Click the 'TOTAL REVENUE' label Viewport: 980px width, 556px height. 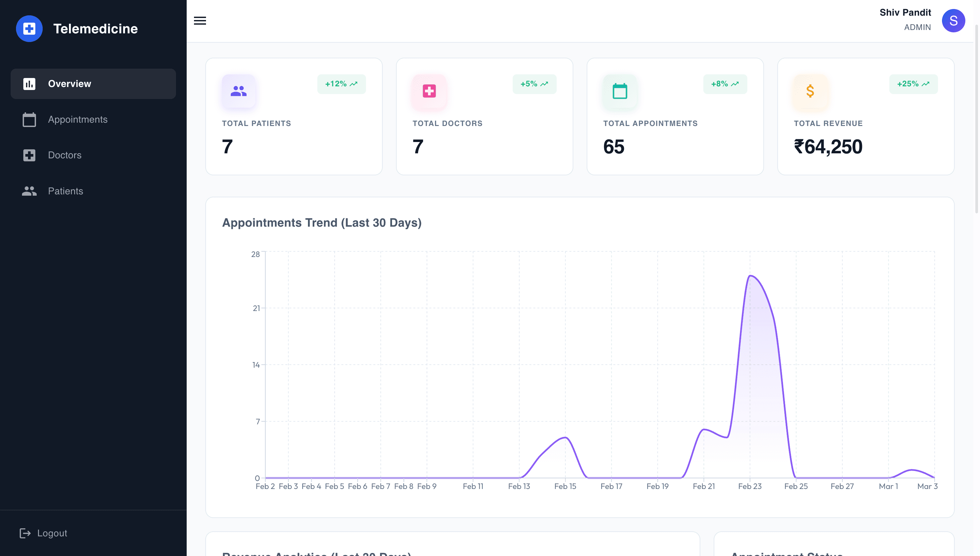coord(828,123)
